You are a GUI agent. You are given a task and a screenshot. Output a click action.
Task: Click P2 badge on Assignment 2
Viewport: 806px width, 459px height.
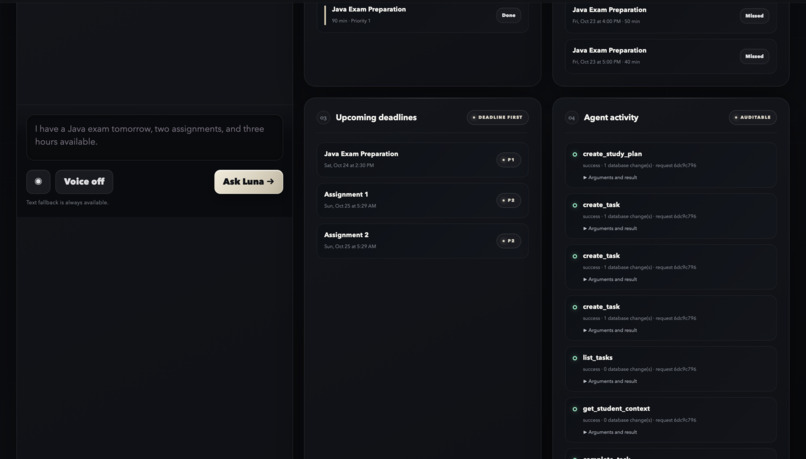click(508, 241)
